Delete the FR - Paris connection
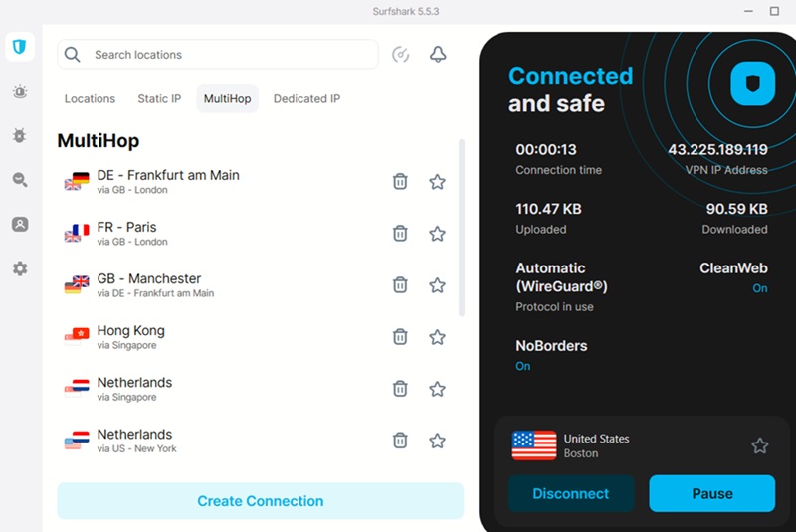Image resolution: width=796 pixels, height=532 pixels. pos(400,233)
